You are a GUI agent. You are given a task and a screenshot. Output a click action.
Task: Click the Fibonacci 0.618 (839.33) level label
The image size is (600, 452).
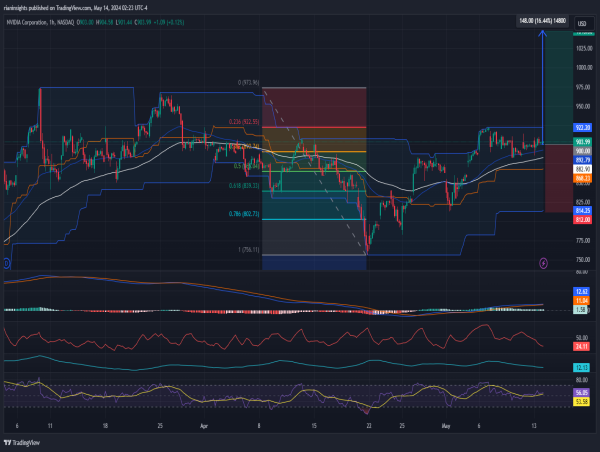click(x=244, y=186)
